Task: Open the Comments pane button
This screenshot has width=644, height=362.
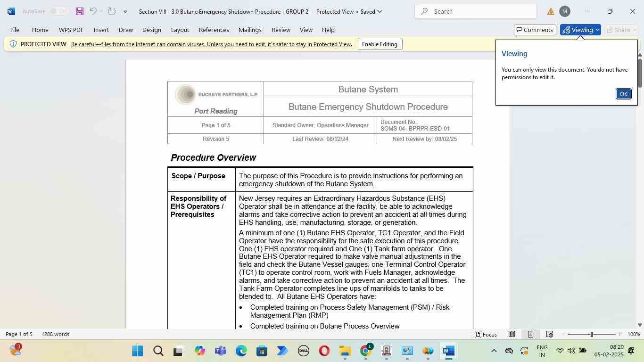Action: [x=535, y=30]
